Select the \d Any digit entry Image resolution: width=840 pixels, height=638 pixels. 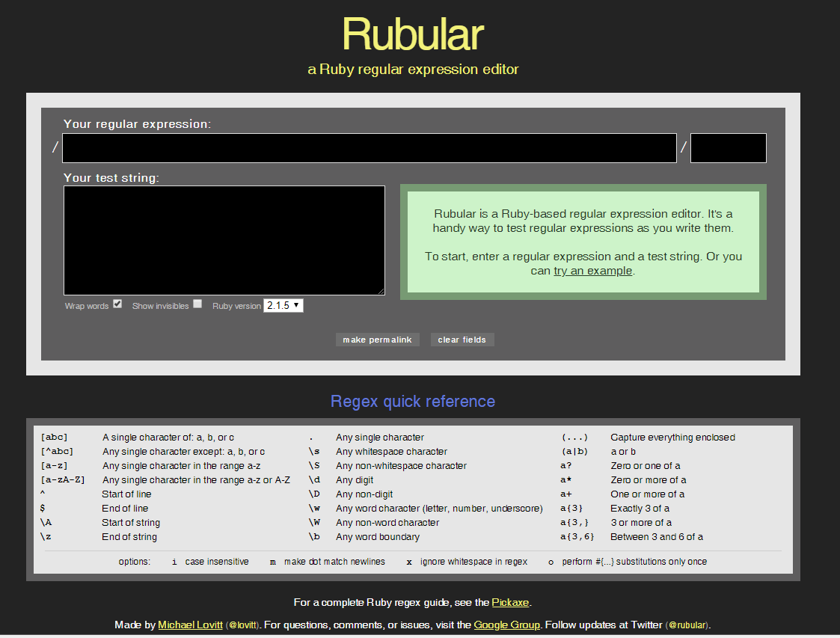tap(341, 480)
